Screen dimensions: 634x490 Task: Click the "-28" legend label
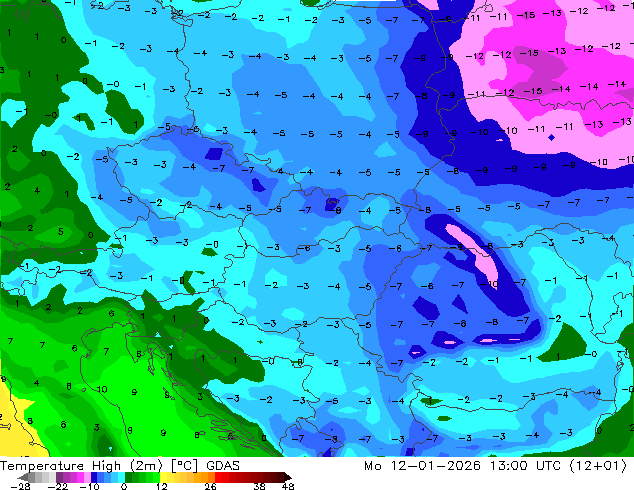20,486
